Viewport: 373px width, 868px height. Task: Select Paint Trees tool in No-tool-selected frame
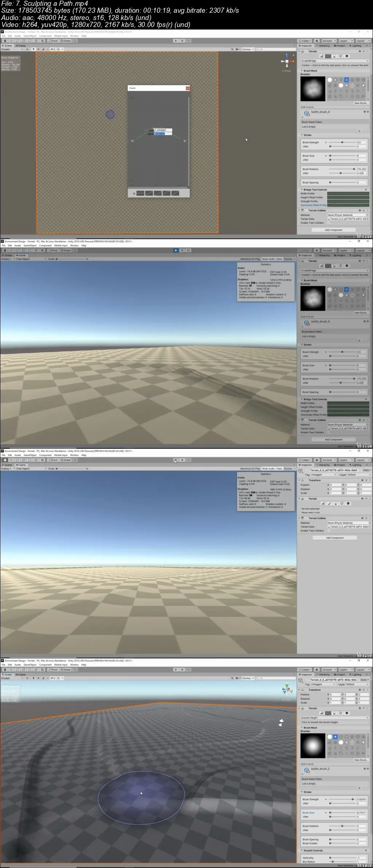tap(335, 503)
